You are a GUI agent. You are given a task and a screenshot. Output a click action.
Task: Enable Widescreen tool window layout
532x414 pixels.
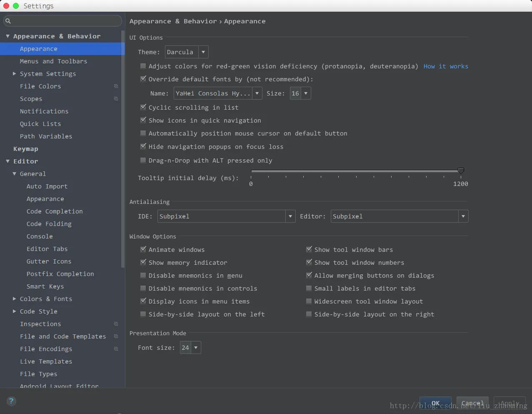coord(309,301)
